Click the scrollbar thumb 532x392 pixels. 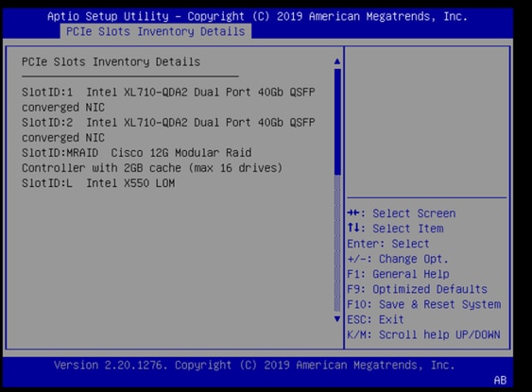coord(337,122)
